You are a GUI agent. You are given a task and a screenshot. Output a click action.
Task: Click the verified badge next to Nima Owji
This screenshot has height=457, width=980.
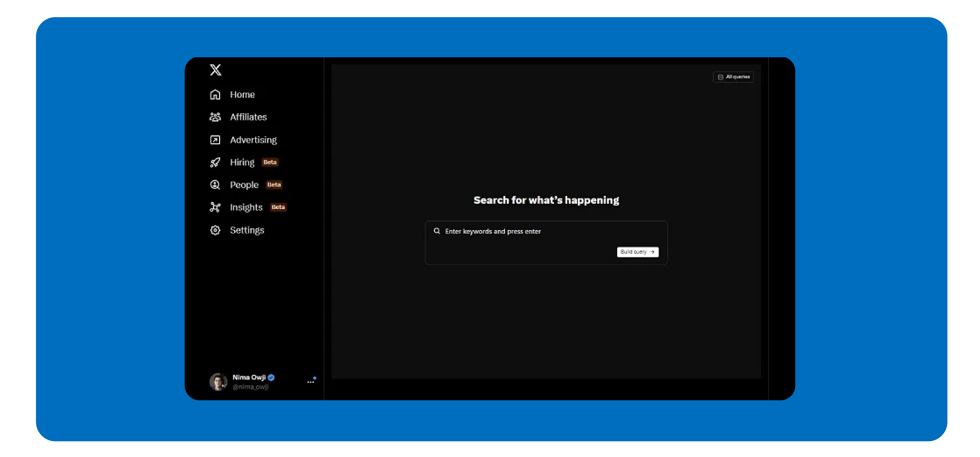(x=271, y=377)
